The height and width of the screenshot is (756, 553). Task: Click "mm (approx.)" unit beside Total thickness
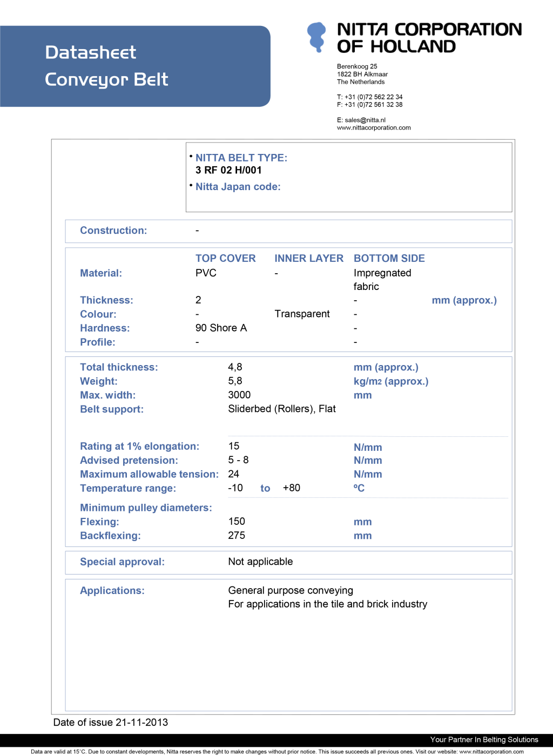(386, 367)
